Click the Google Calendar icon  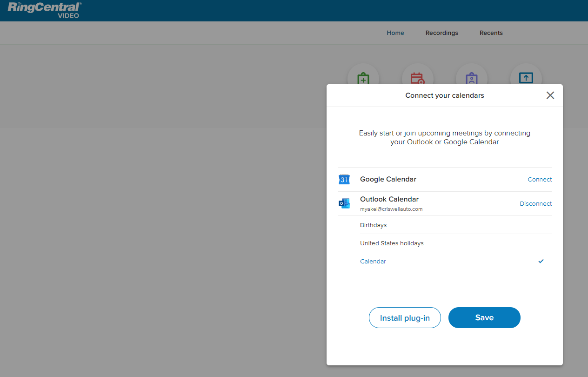(344, 179)
